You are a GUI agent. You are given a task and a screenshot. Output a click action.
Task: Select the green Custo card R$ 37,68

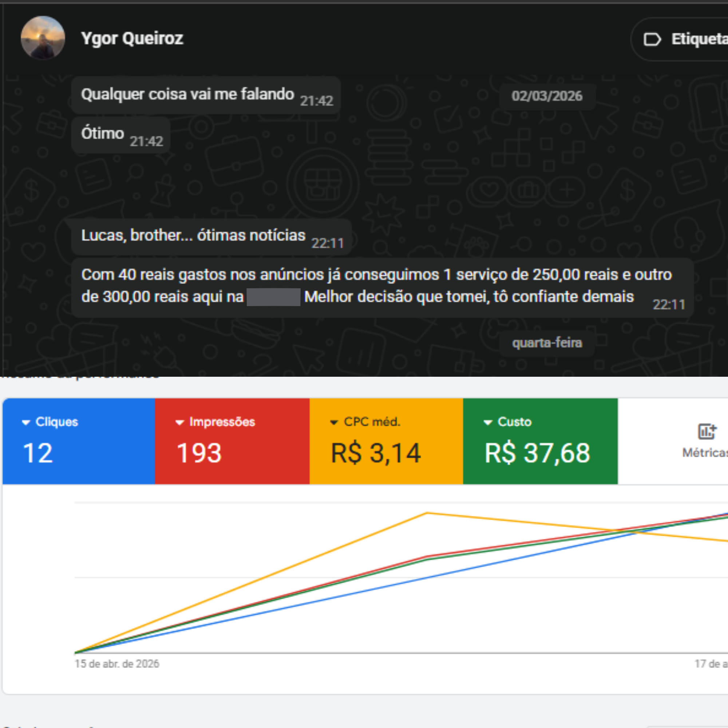click(x=540, y=441)
